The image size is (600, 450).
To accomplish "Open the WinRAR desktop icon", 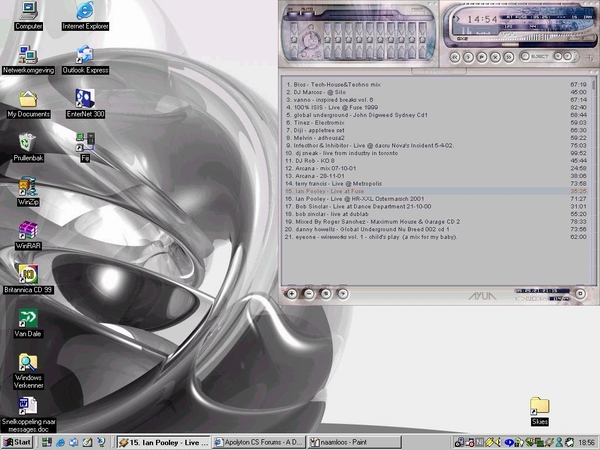I will click(27, 228).
